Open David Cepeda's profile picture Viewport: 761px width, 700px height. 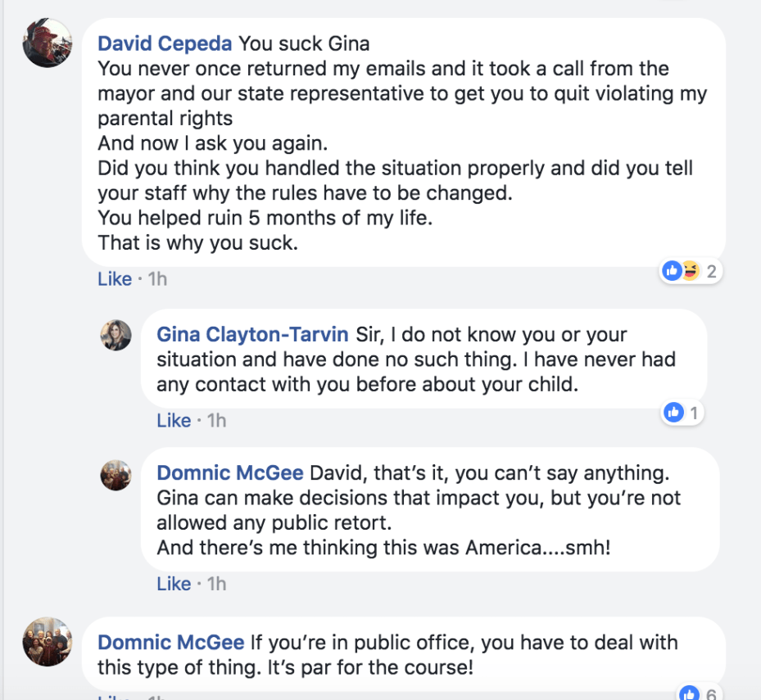47,43
